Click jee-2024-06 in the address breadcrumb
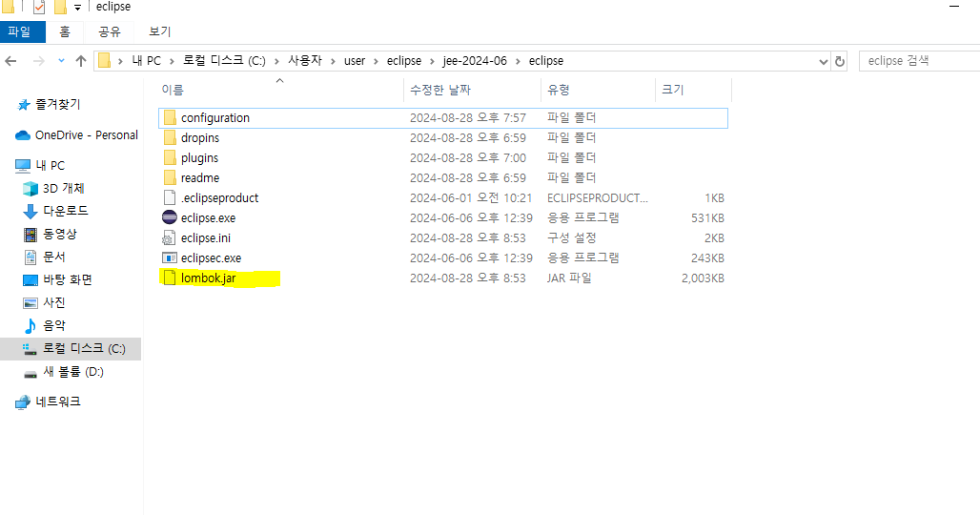This screenshot has width=980, height=515. (475, 61)
